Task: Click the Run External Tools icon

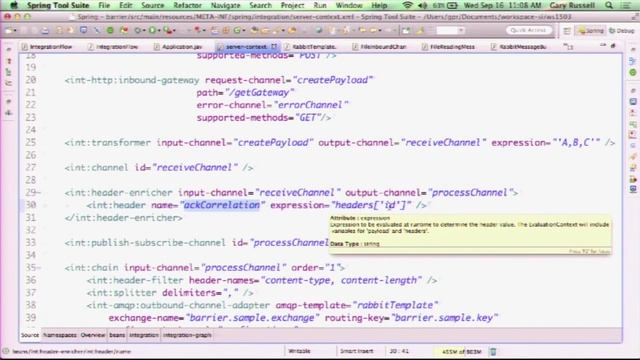Action: [x=167, y=31]
